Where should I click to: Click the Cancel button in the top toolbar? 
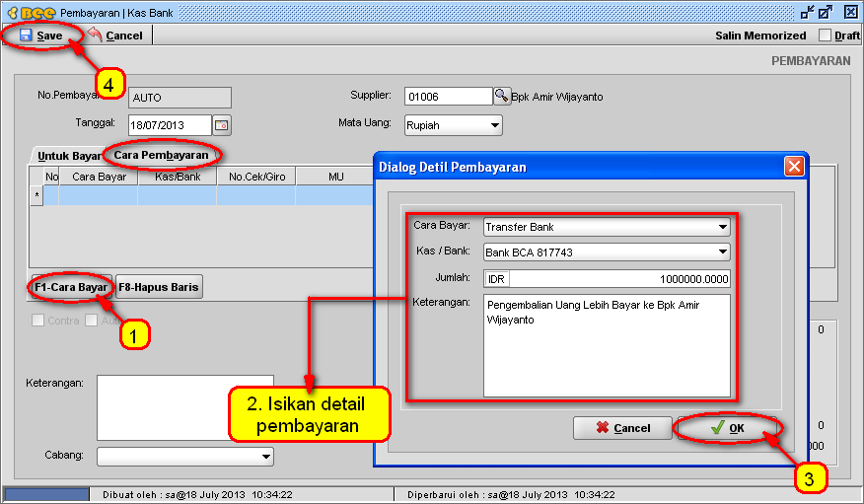(x=115, y=36)
